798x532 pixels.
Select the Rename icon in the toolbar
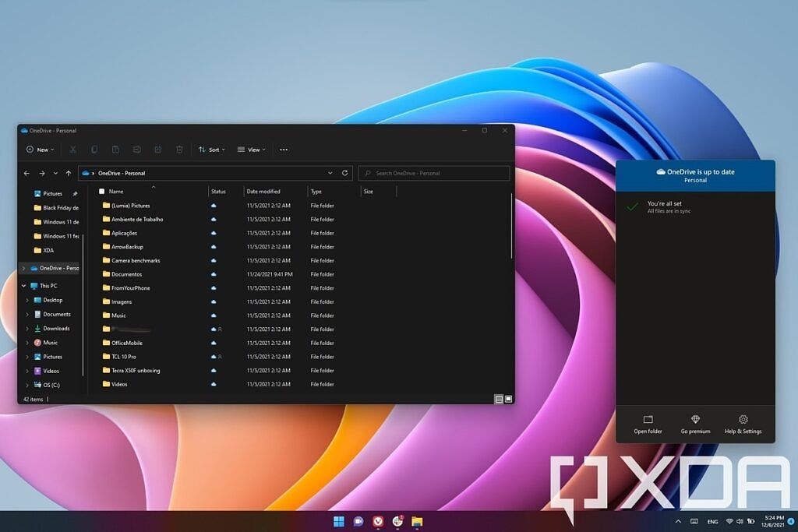(x=138, y=149)
